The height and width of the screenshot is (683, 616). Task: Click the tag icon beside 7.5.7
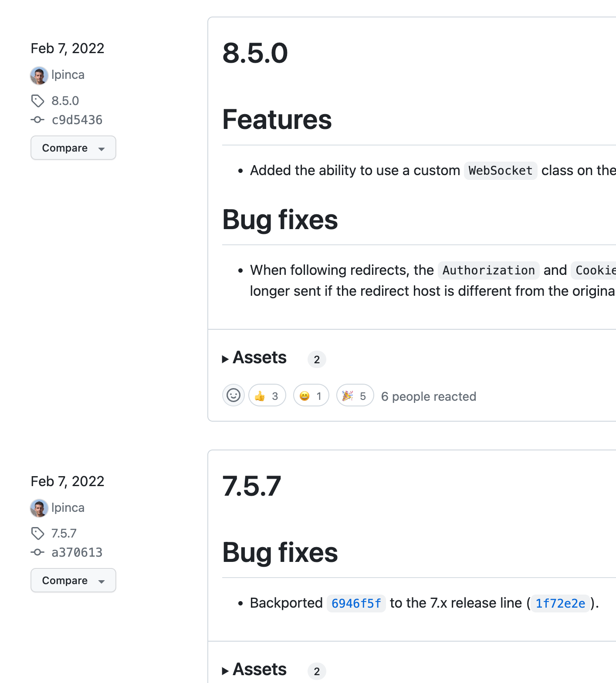click(x=38, y=534)
